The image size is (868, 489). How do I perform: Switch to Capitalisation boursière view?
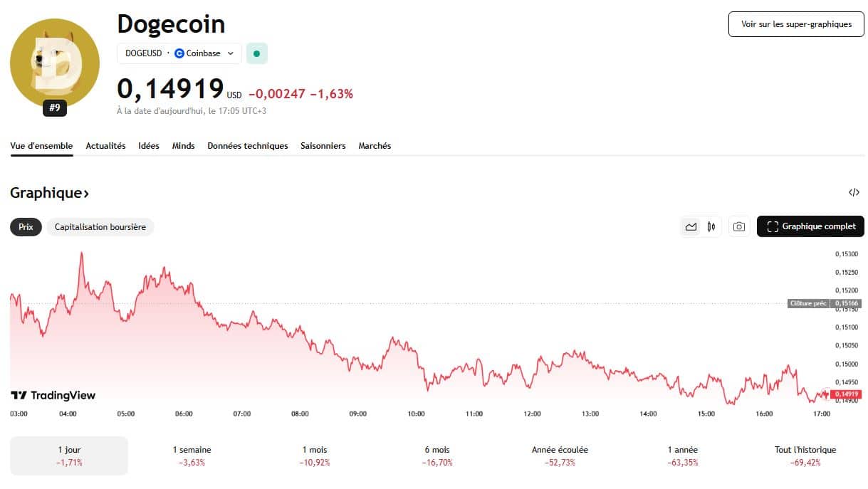tap(100, 226)
